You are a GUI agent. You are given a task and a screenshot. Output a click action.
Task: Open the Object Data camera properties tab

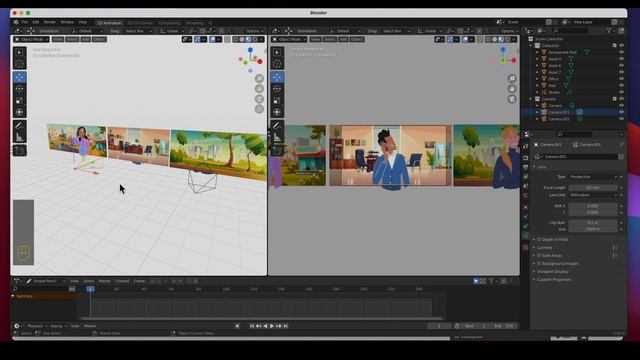coord(525,236)
